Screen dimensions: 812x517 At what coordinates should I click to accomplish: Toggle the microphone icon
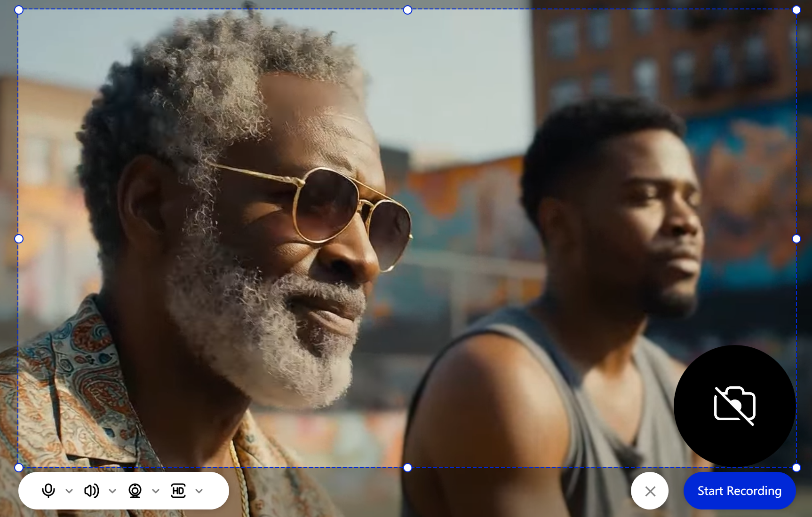point(48,491)
